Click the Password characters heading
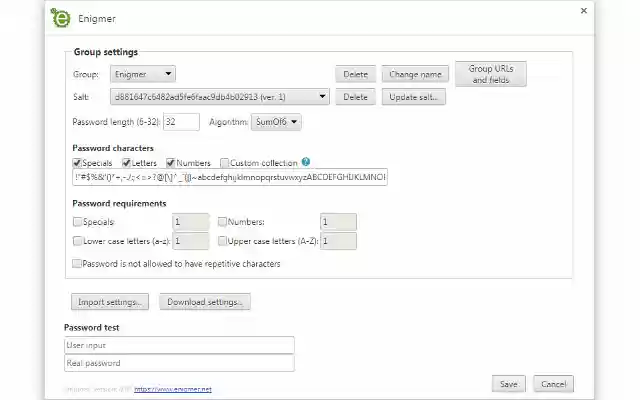Viewport: 640px width, 400px height. [113, 148]
